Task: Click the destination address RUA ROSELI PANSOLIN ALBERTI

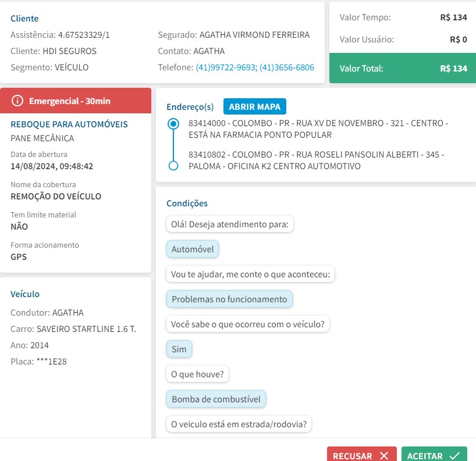Action: (x=316, y=160)
